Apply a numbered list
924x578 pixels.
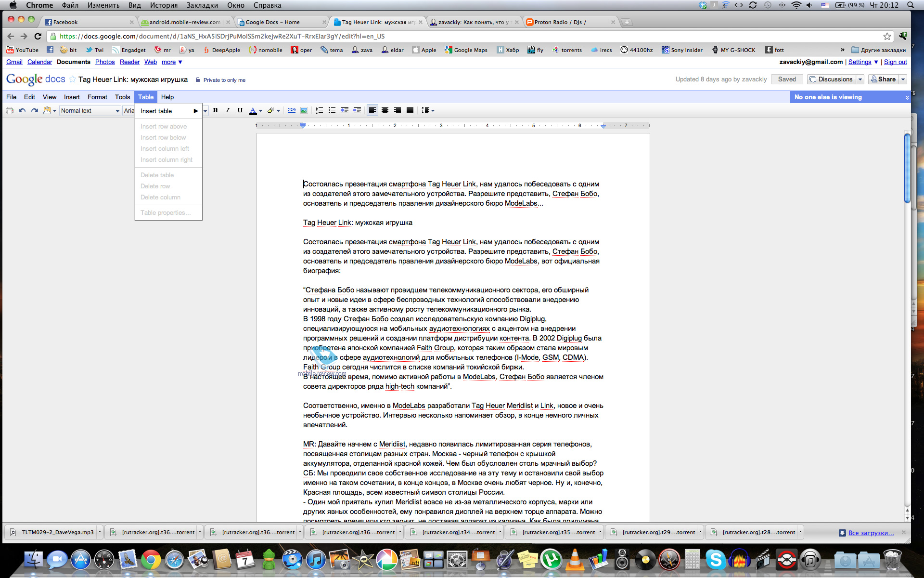tap(320, 111)
